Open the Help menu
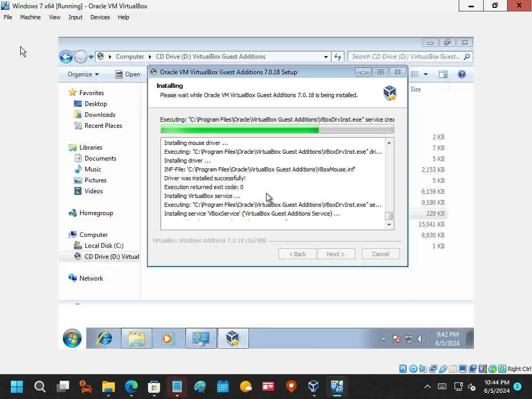The height and width of the screenshot is (399, 532). pos(123,17)
